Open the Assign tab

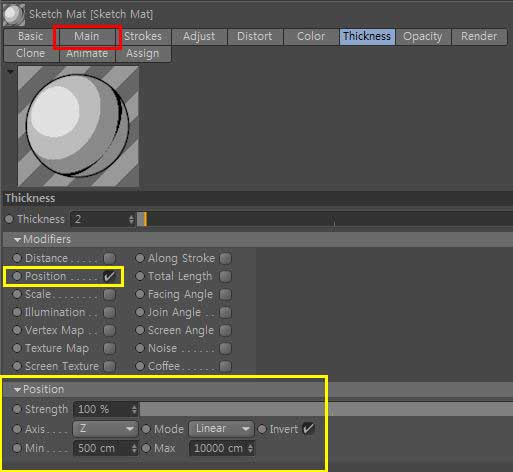click(143, 53)
